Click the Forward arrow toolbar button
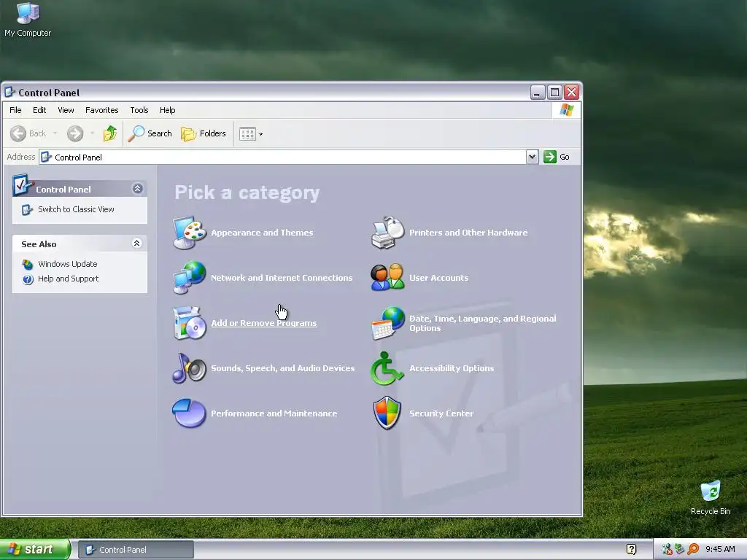Viewport: 747px width, 560px height. (x=75, y=133)
